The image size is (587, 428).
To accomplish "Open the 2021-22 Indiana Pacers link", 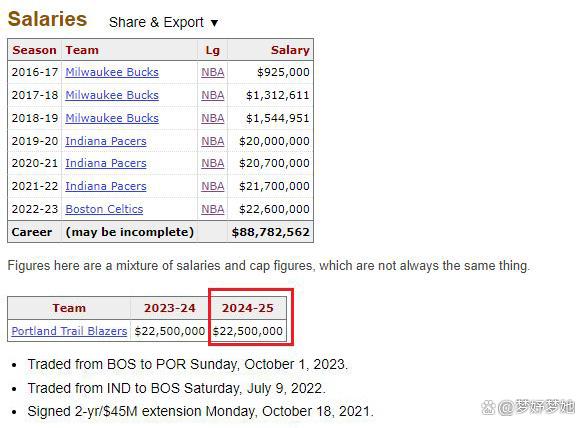I will [x=106, y=186].
